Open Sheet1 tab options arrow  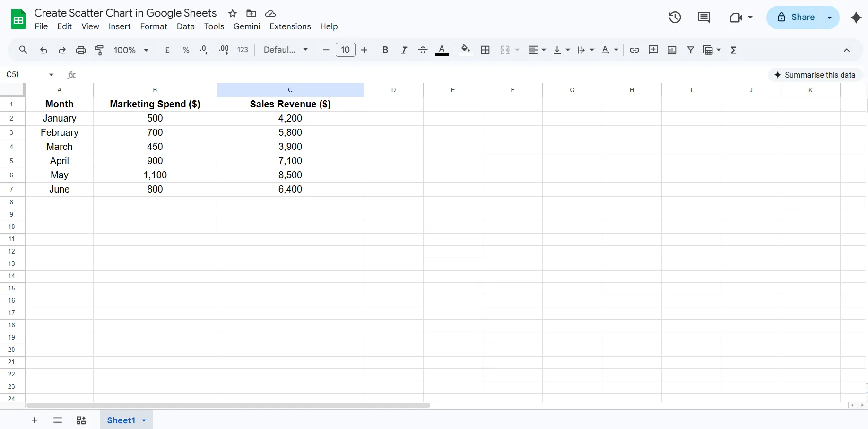(144, 420)
